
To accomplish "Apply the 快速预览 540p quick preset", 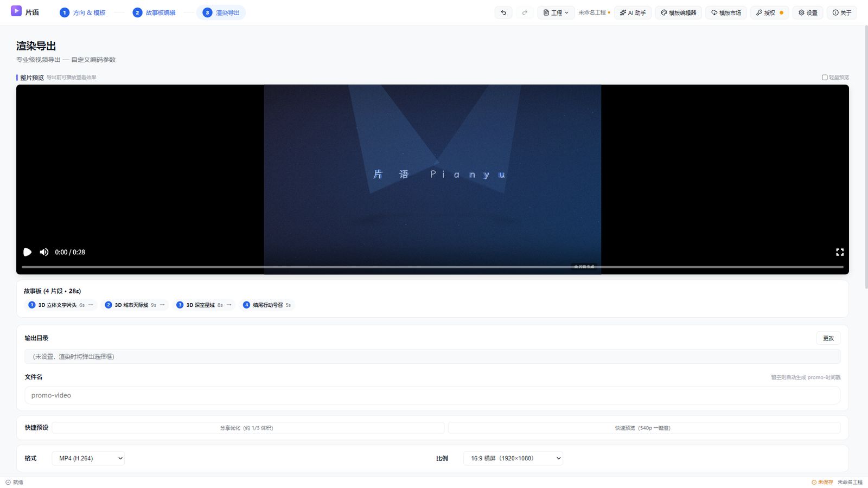I will [644, 428].
